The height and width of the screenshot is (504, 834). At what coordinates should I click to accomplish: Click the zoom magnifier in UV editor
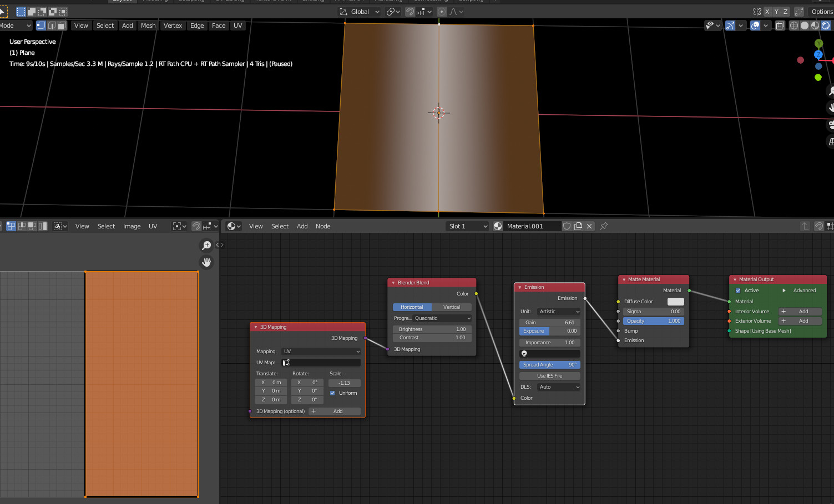pyautogui.click(x=206, y=245)
